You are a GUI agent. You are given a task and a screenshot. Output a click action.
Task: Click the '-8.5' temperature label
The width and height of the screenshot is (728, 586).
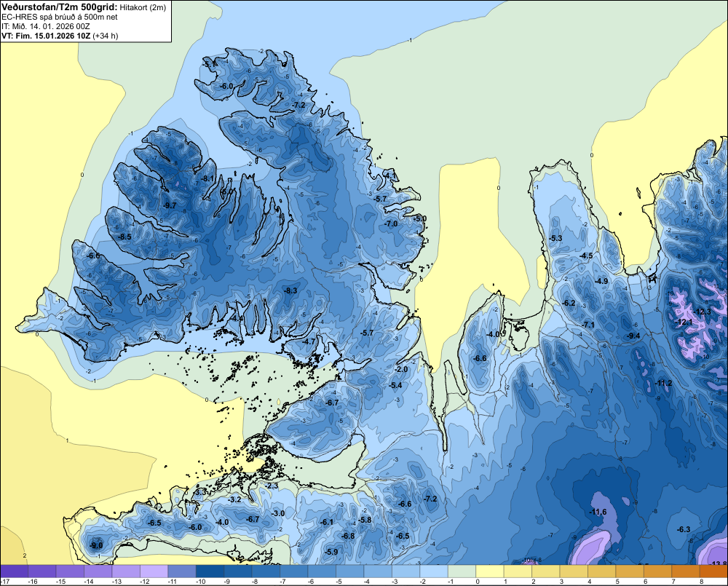[x=124, y=237]
